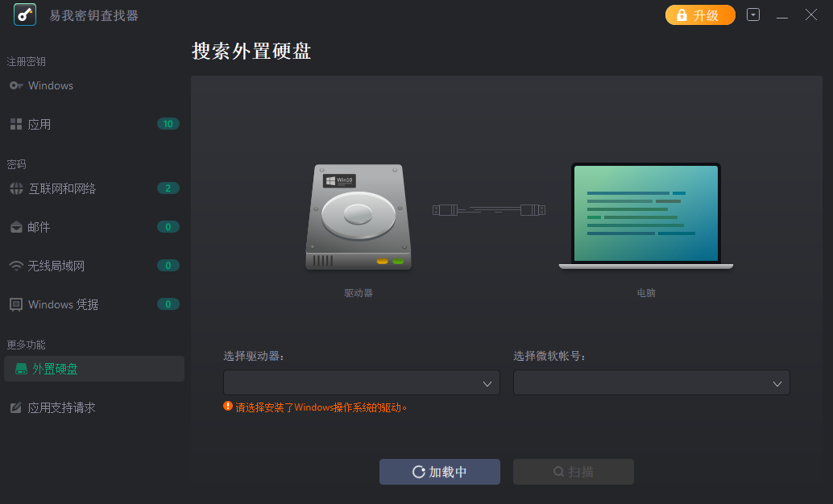This screenshot has width=833, height=504.
Task: Click the laptop computer illustration
Action: [x=645, y=216]
